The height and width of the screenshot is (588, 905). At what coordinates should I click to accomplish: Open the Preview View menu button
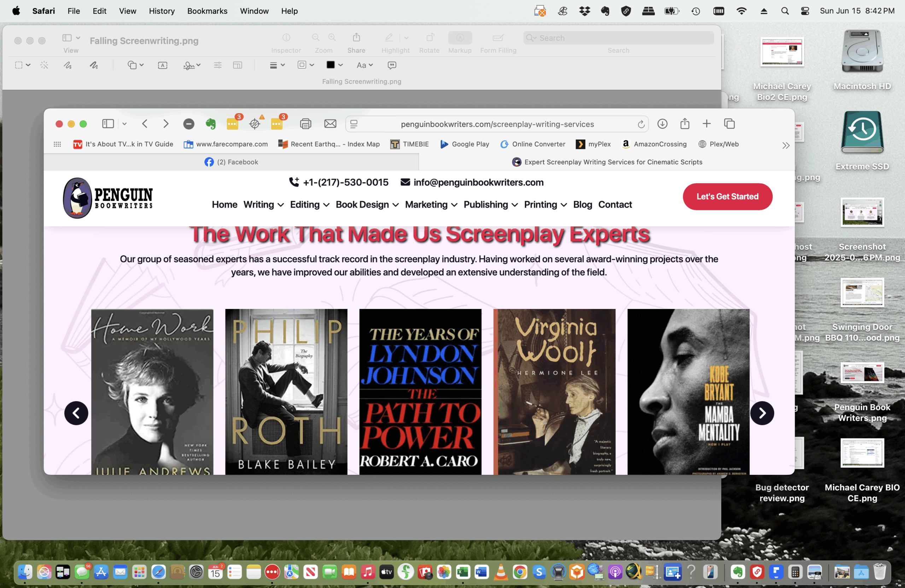(71, 38)
